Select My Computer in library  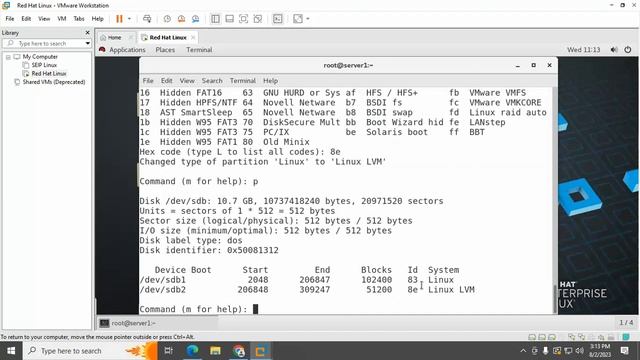point(40,57)
